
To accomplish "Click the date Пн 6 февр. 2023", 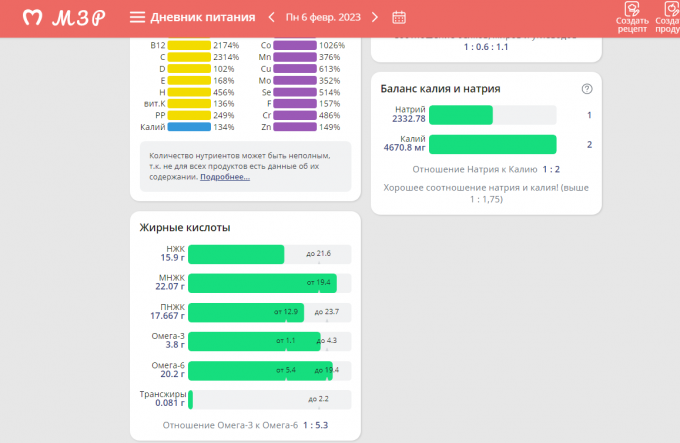I will click(x=322, y=17).
